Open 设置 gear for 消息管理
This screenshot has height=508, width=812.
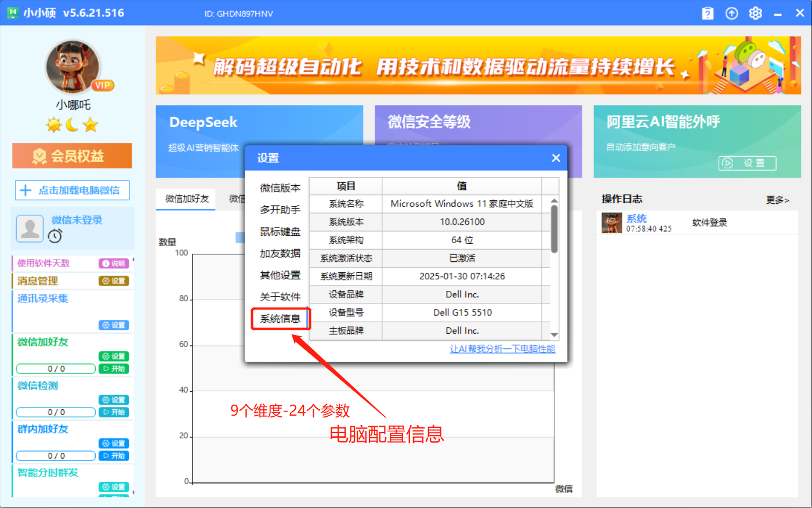pyautogui.click(x=114, y=281)
